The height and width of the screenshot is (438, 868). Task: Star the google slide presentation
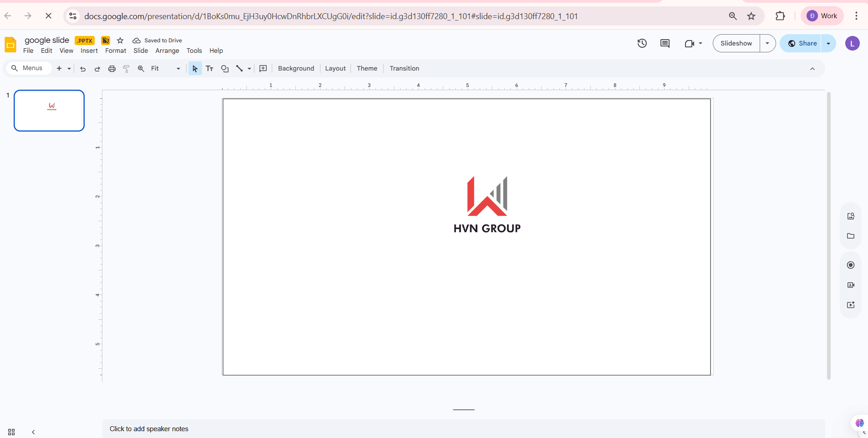120,41
